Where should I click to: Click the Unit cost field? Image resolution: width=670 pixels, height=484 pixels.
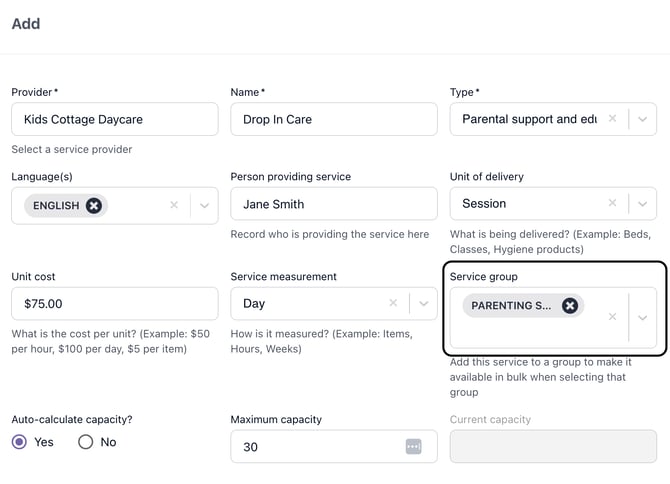[114, 304]
